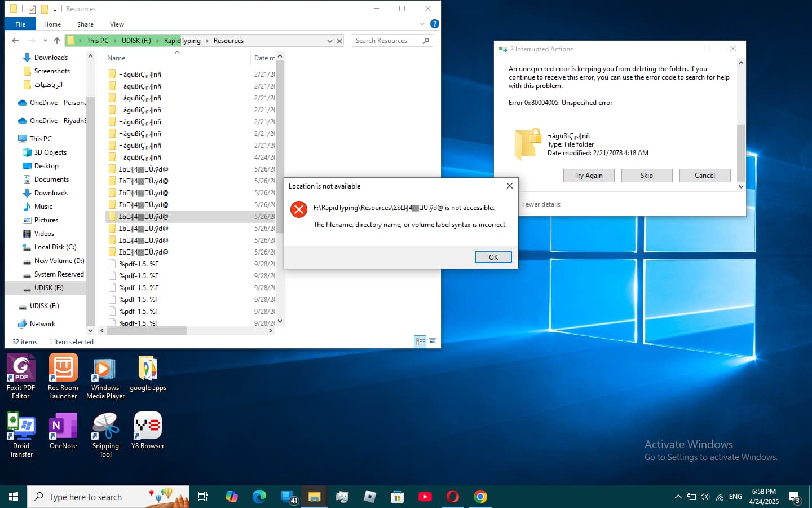Sort files by the Name column header

(116, 58)
